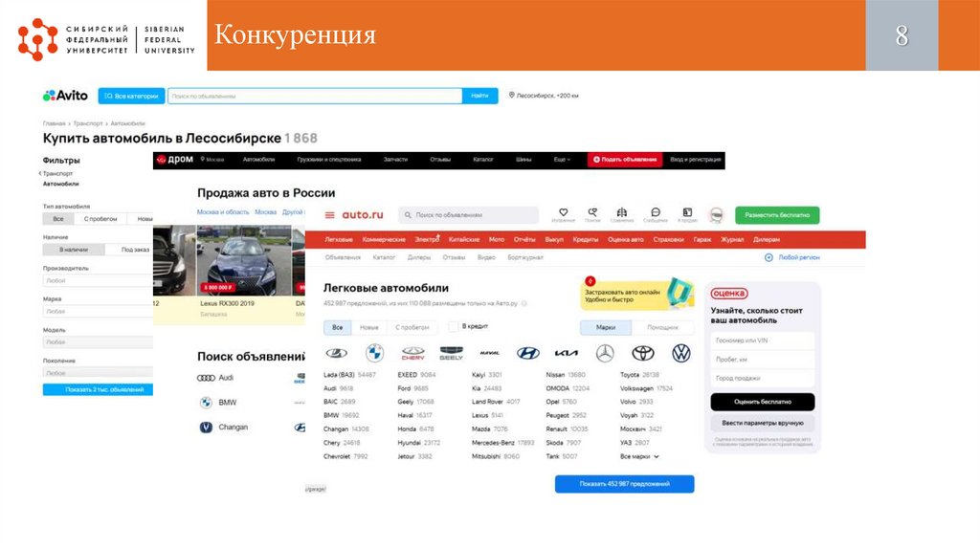Switch to Помощник view
The image size is (980, 549).
662,327
